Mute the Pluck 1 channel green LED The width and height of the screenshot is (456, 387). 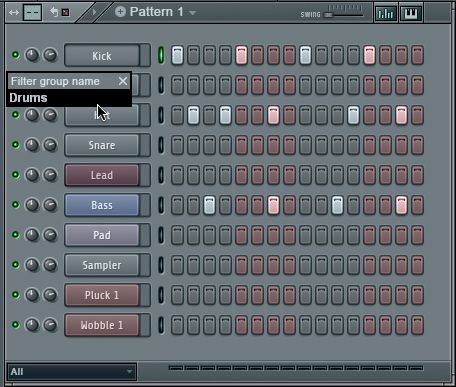(15, 295)
